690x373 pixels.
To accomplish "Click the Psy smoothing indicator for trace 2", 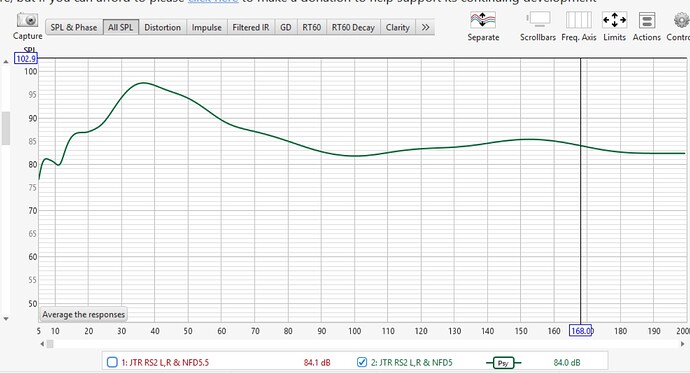I will tap(503, 363).
